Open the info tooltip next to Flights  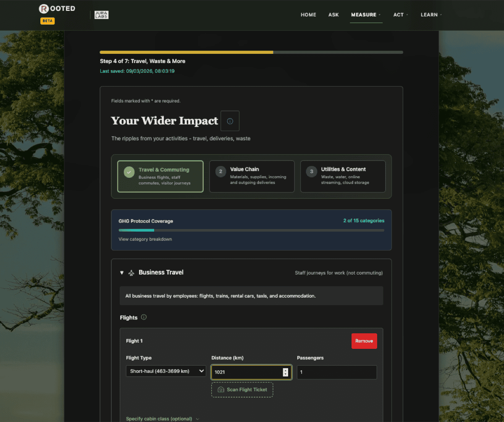point(144,317)
